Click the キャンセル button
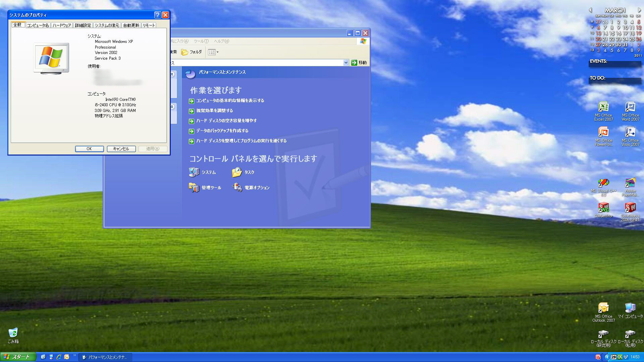644x362 pixels. point(121,149)
